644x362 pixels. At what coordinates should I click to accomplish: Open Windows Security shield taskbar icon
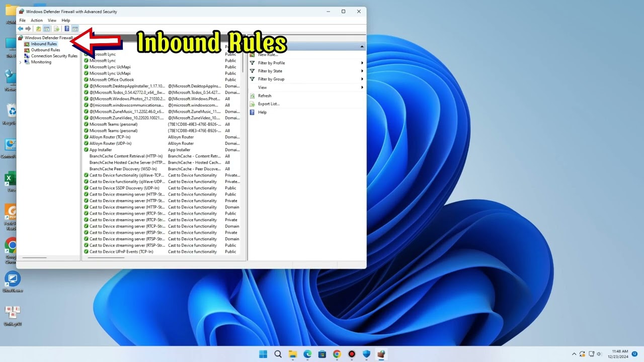pyautogui.click(x=366, y=354)
